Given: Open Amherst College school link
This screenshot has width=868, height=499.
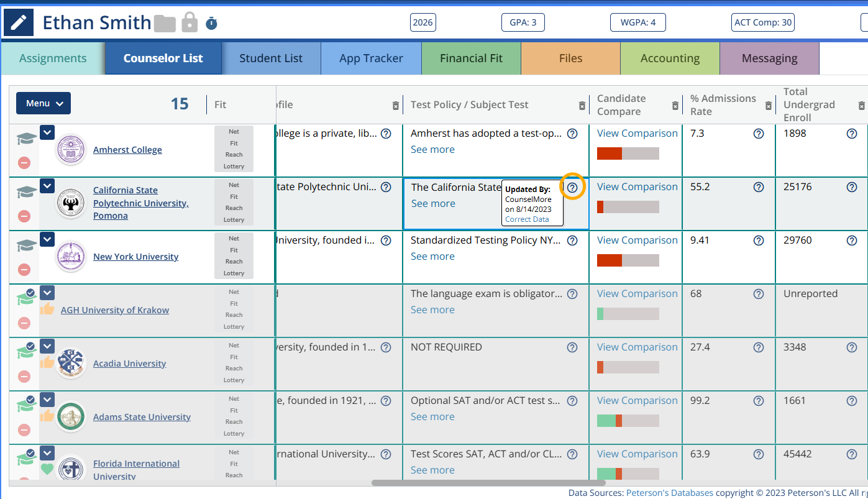Looking at the screenshot, I should coord(127,150).
